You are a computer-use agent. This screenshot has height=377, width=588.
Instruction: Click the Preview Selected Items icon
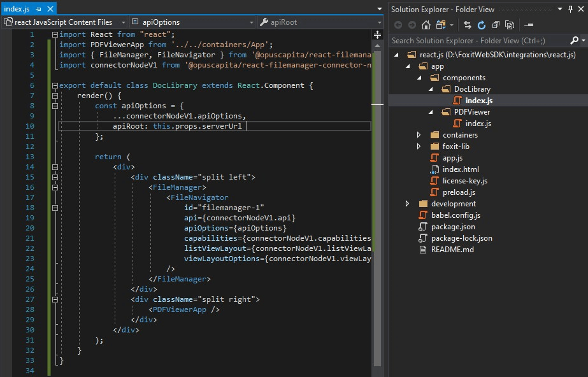[x=529, y=25]
